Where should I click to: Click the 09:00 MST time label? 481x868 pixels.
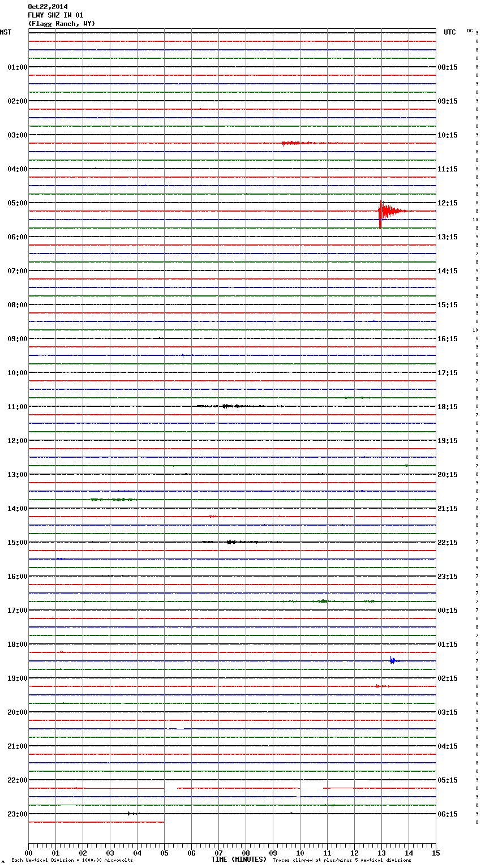[x=18, y=339]
